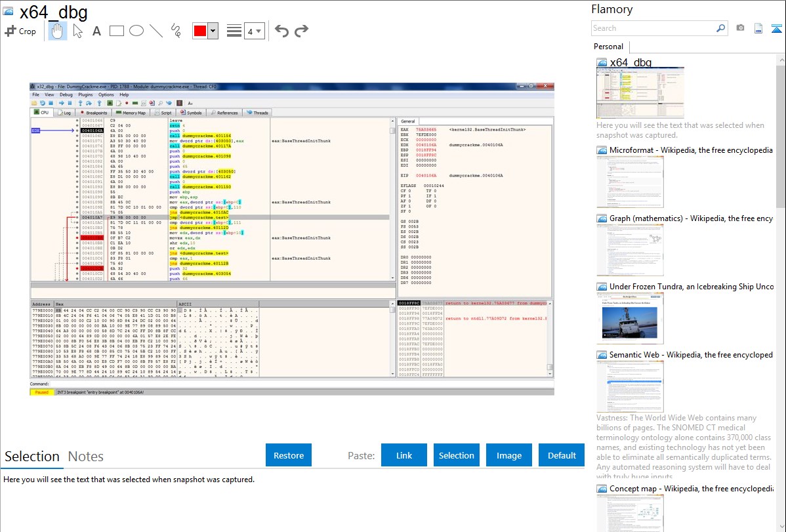Switch to the Notes tab

pos(86,457)
